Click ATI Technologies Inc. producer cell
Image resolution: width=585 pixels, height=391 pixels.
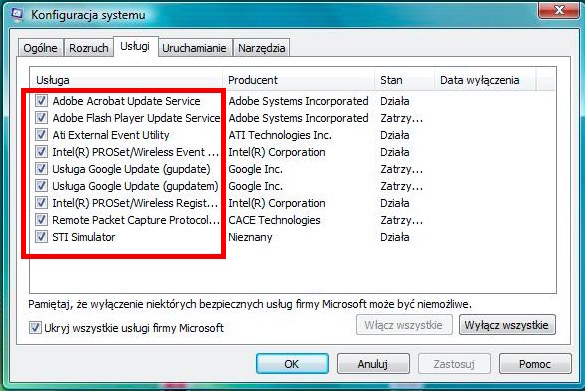pos(280,135)
